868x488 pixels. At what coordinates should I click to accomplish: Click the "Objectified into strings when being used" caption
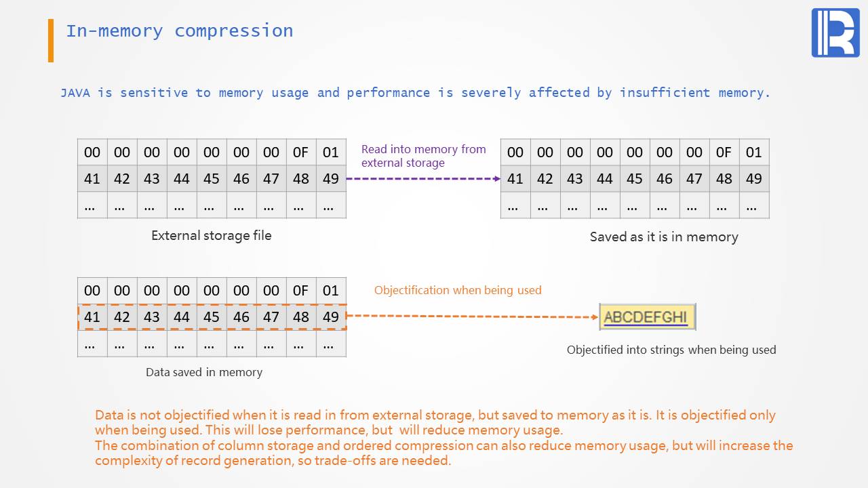[671, 350]
